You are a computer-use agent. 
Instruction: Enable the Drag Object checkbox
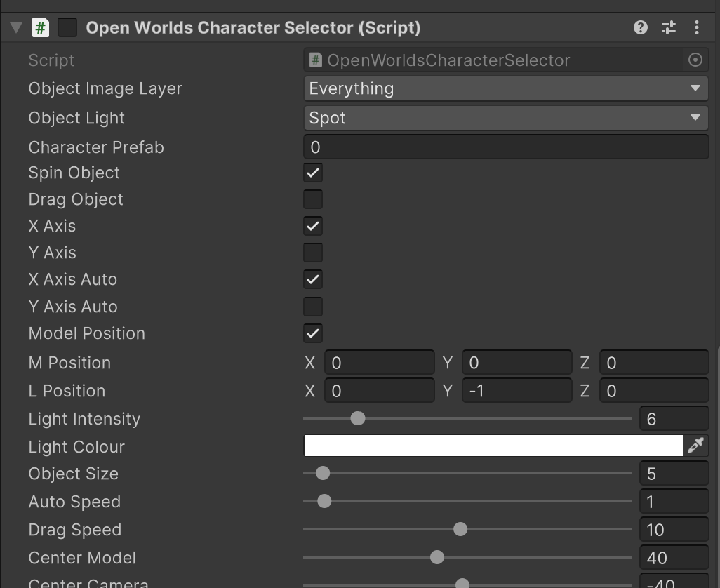(313, 199)
